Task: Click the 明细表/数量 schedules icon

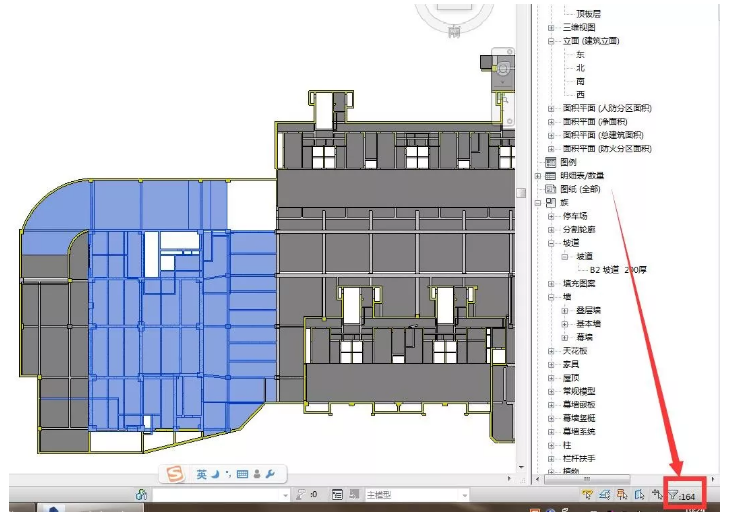Action: click(551, 176)
